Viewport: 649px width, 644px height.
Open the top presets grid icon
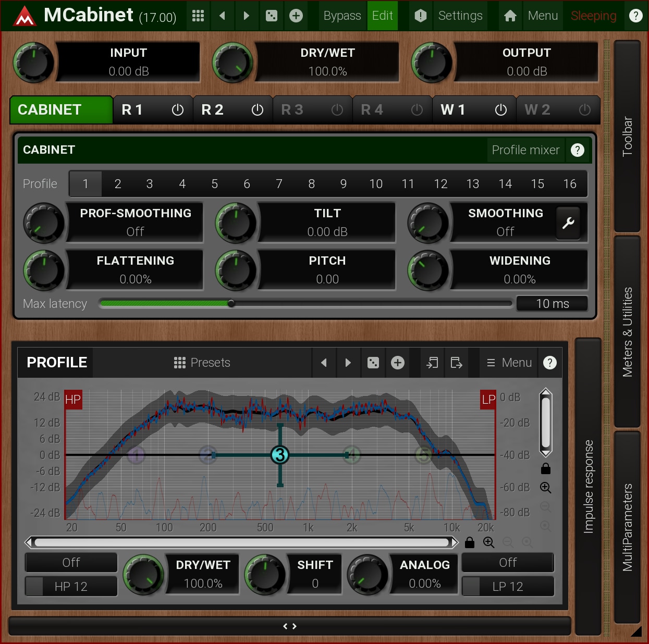[x=198, y=16]
